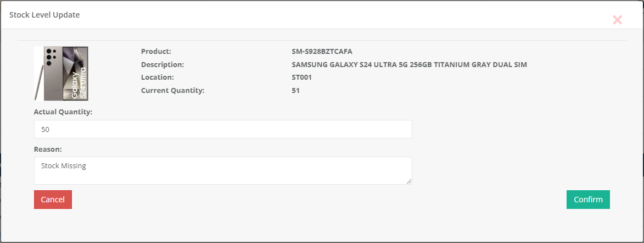Click the Description: field label
Viewport: 644px width, 243px height.
(x=163, y=64)
